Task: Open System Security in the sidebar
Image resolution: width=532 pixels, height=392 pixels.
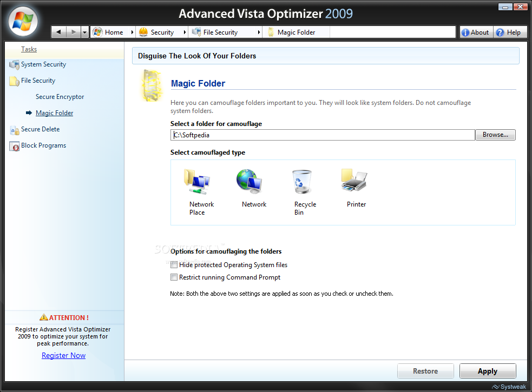Action: [43, 64]
